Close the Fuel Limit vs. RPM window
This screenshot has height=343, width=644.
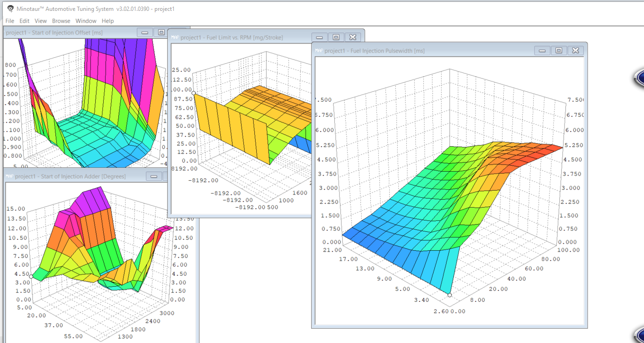coord(352,37)
